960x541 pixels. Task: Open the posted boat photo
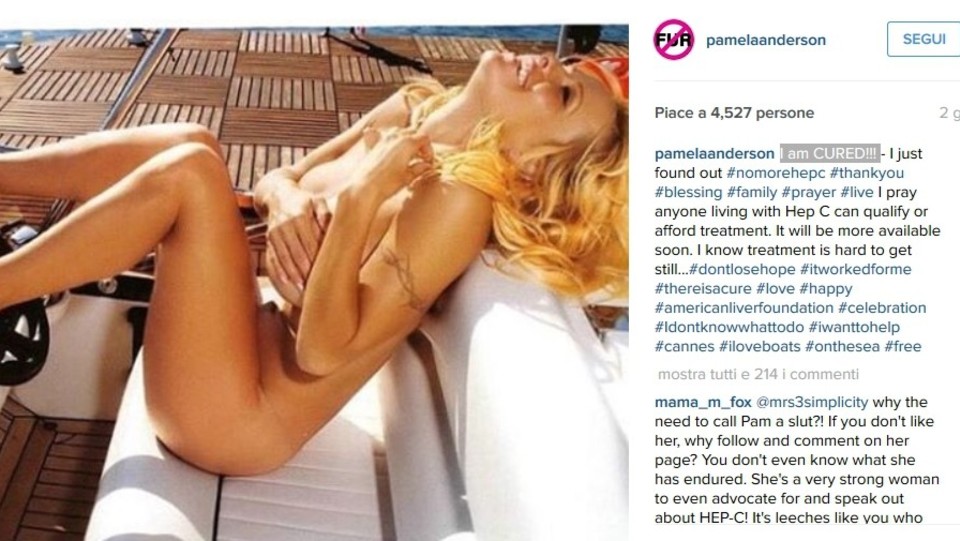pos(314,283)
